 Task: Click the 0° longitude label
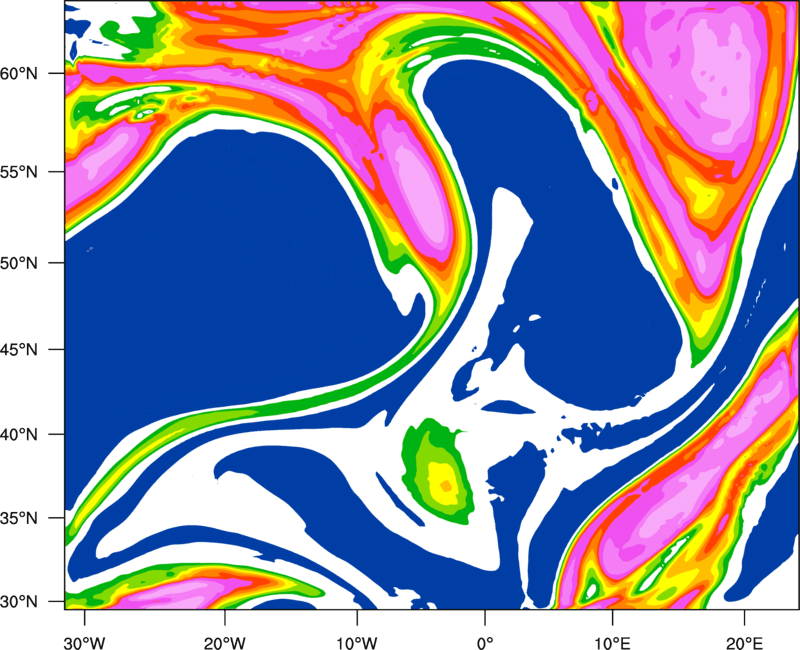point(485,643)
